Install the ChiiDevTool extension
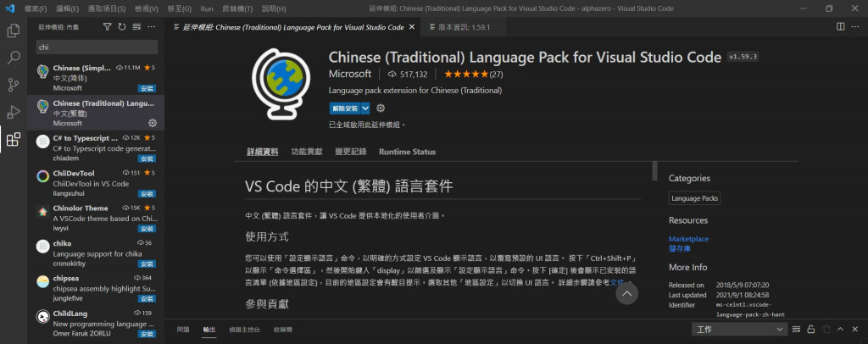868x344 pixels. (147, 194)
